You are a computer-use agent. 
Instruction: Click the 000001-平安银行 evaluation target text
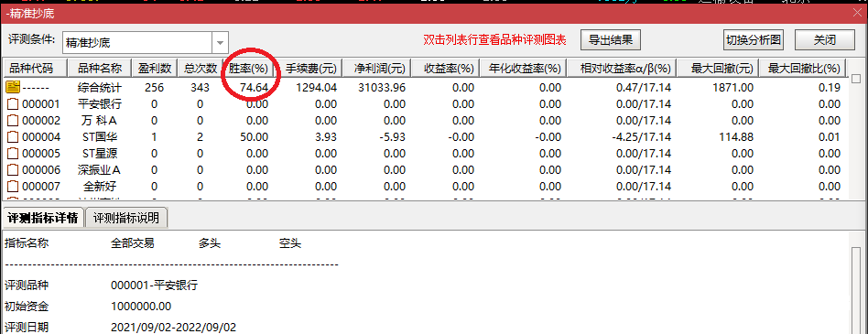coord(154,286)
